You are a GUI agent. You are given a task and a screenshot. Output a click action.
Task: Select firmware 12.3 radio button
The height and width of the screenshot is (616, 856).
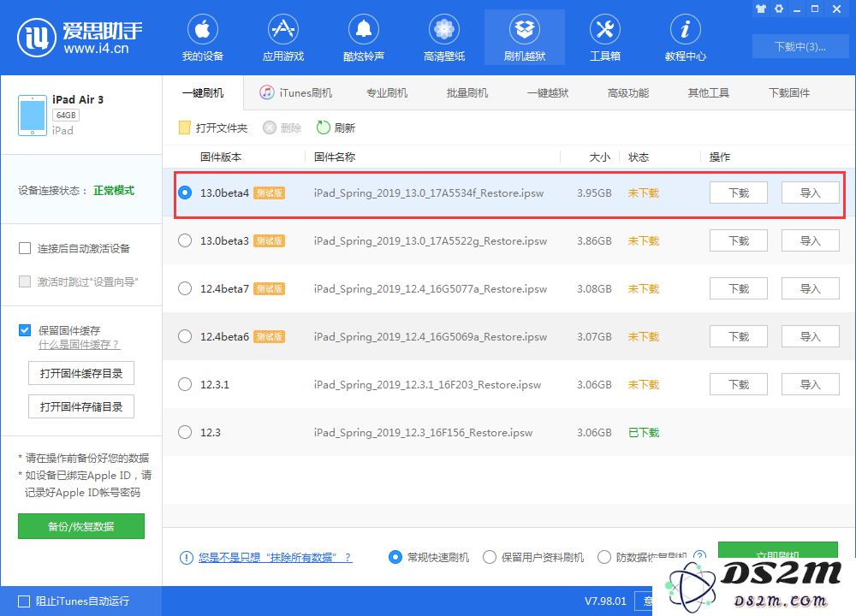click(185, 433)
